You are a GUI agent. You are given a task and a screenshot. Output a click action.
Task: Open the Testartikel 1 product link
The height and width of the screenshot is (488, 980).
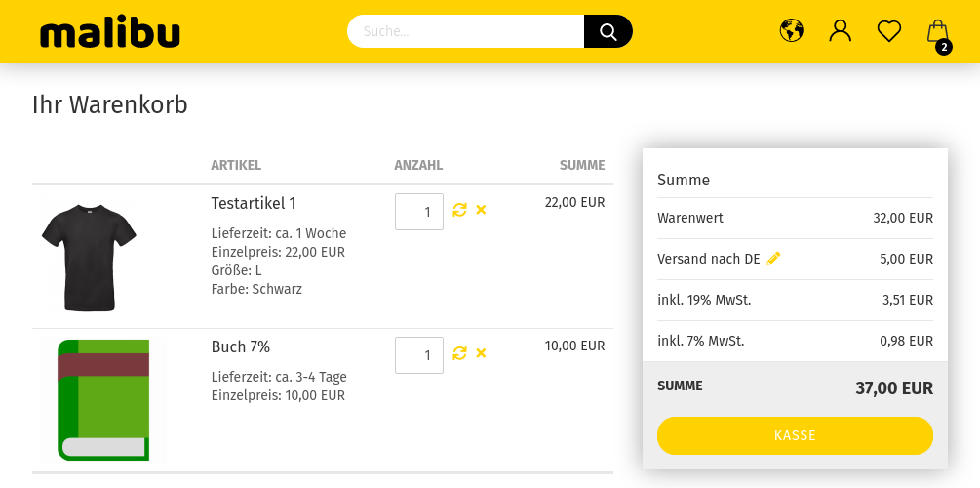point(254,203)
